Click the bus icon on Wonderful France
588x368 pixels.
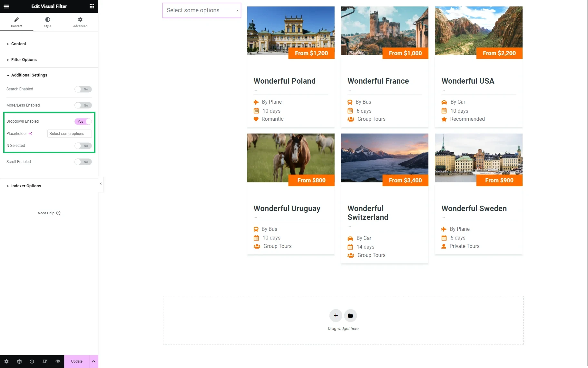[x=350, y=102]
